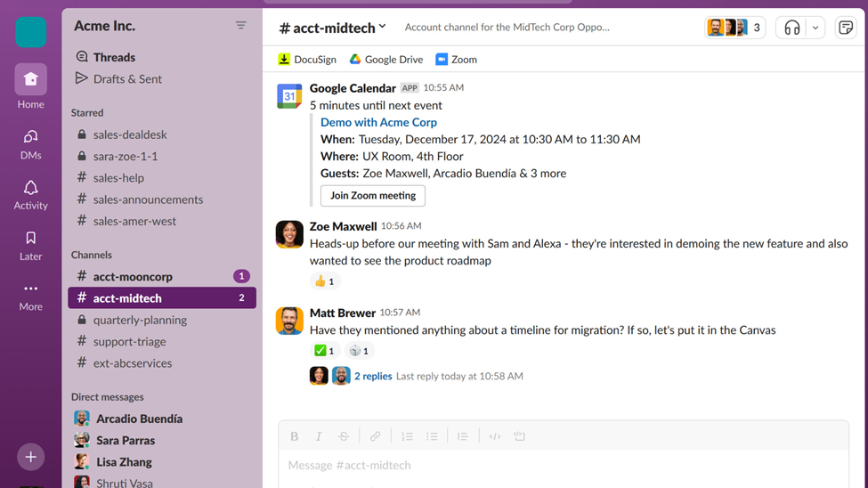The width and height of the screenshot is (868, 488).
Task: Toggle checkmark reaction on Matt's message
Action: [x=325, y=351]
